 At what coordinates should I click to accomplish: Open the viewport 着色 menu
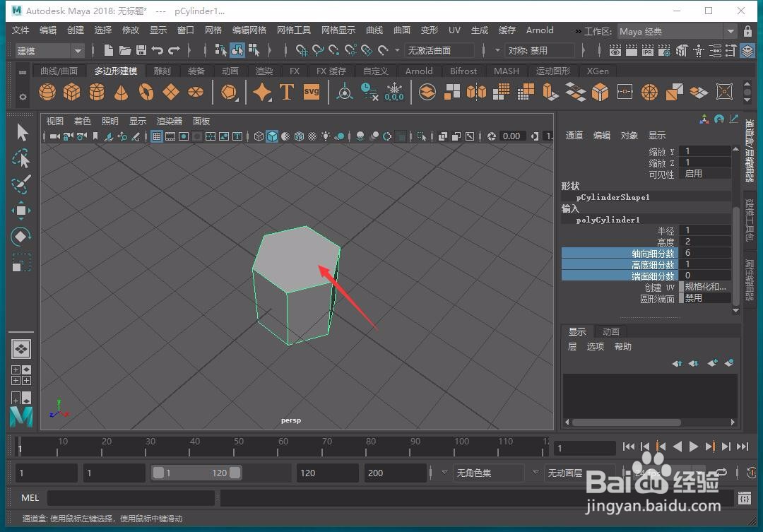tap(82, 122)
